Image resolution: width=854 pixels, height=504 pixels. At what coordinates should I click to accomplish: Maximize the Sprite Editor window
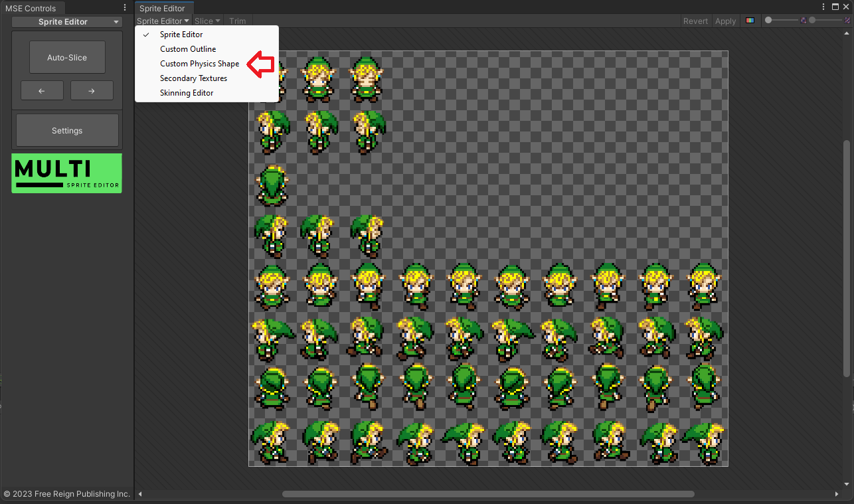tap(835, 6)
